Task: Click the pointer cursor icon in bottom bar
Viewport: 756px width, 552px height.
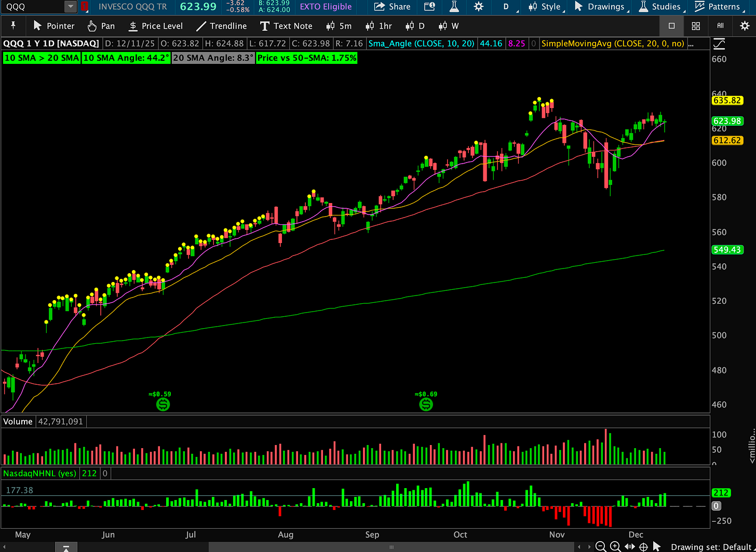Action: [657, 546]
